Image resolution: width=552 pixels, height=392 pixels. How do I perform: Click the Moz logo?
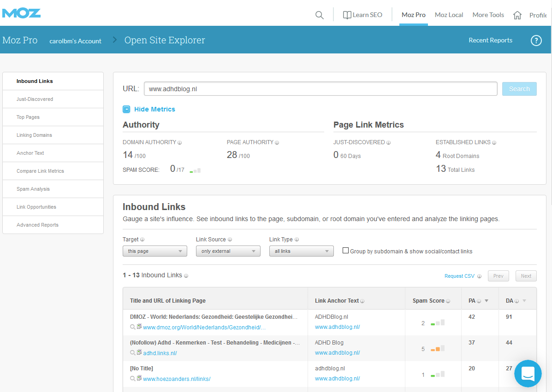(21, 13)
